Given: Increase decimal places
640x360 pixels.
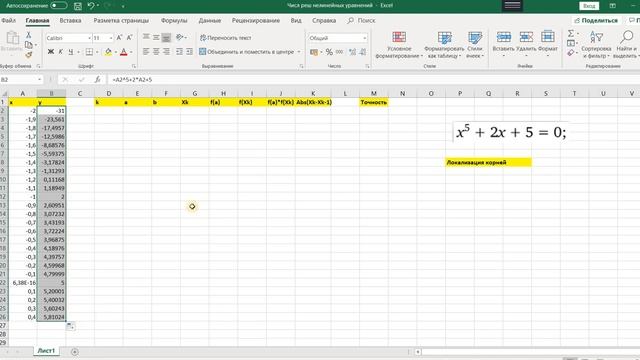Looking at the screenshot, I should pos(352,52).
